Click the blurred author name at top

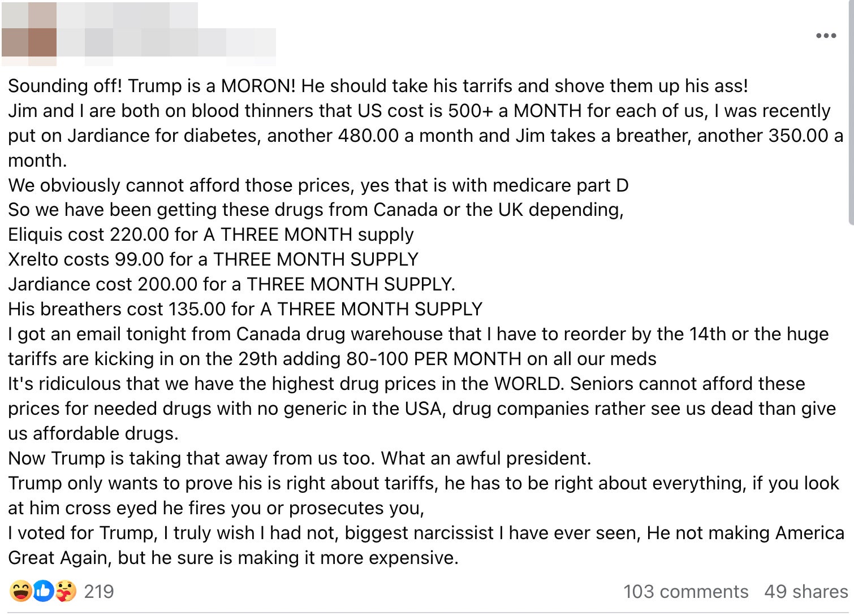tap(127, 15)
